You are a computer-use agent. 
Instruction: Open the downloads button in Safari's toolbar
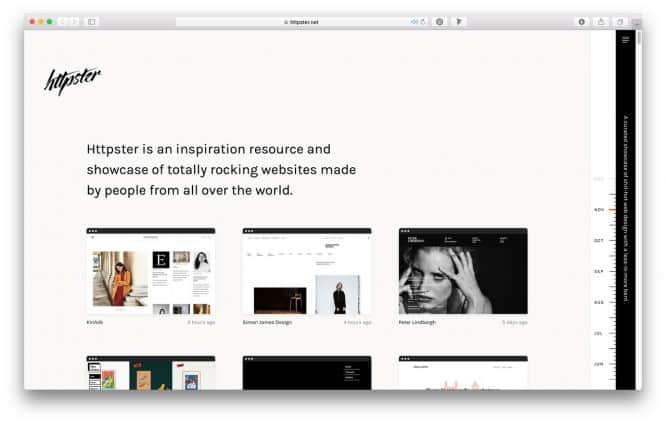[581, 22]
